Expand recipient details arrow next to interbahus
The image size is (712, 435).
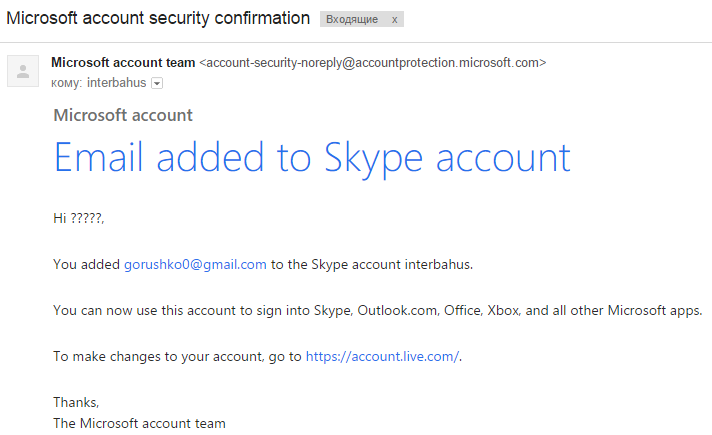(x=156, y=83)
